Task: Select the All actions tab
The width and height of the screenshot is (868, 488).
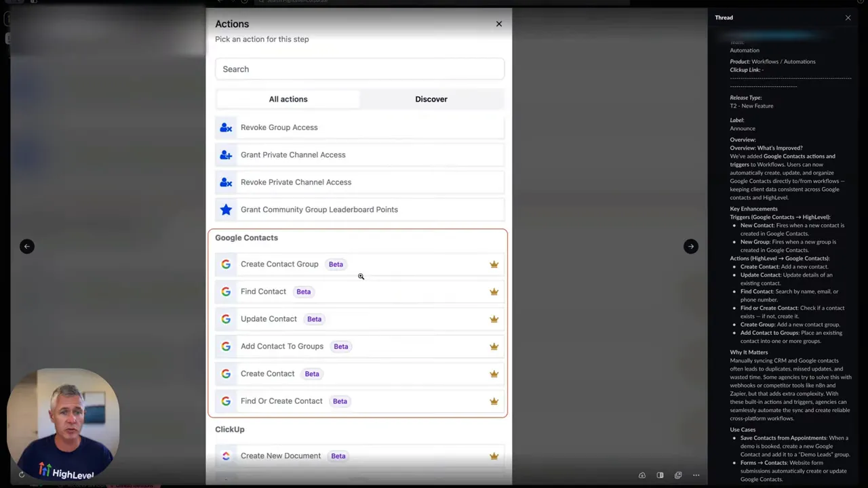Action: coord(288,99)
